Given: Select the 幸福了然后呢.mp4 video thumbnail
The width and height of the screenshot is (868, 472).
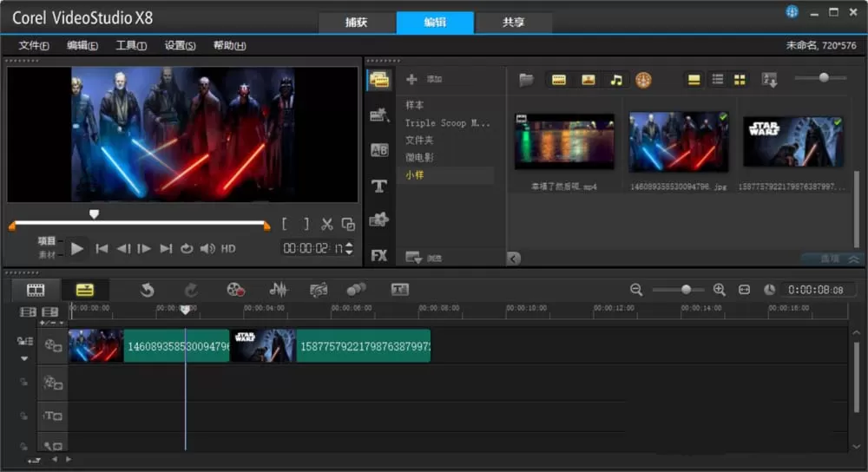Looking at the screenshot, I should point(564,141).
